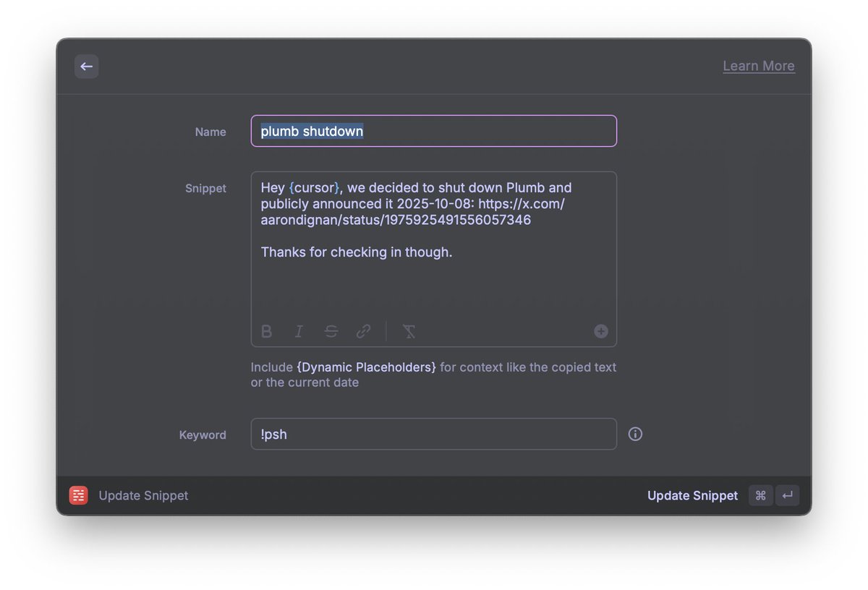Screen dimensions: 868x590
Task: Click the Snippet field label
Action: click(x=205, y=188)
